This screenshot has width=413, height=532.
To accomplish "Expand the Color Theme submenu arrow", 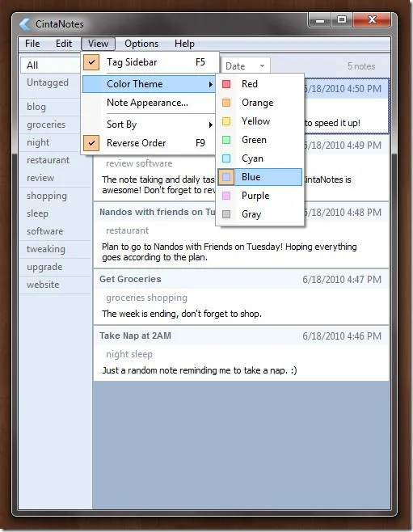I will 211,84.
